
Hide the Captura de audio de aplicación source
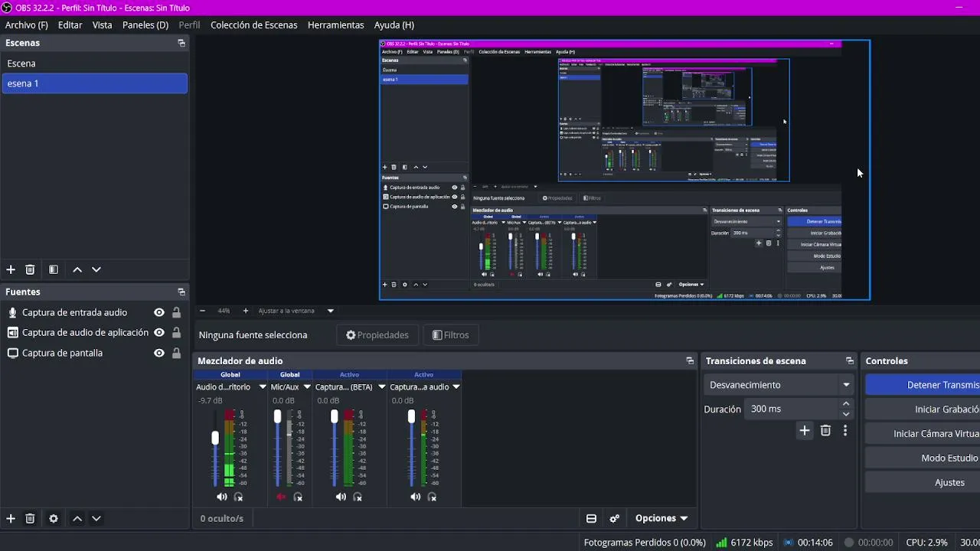click(159, 333)
